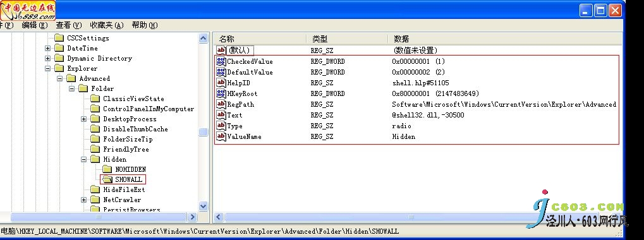Click the Explorer folder icon

pyautogui.click(x=59, y=68)
